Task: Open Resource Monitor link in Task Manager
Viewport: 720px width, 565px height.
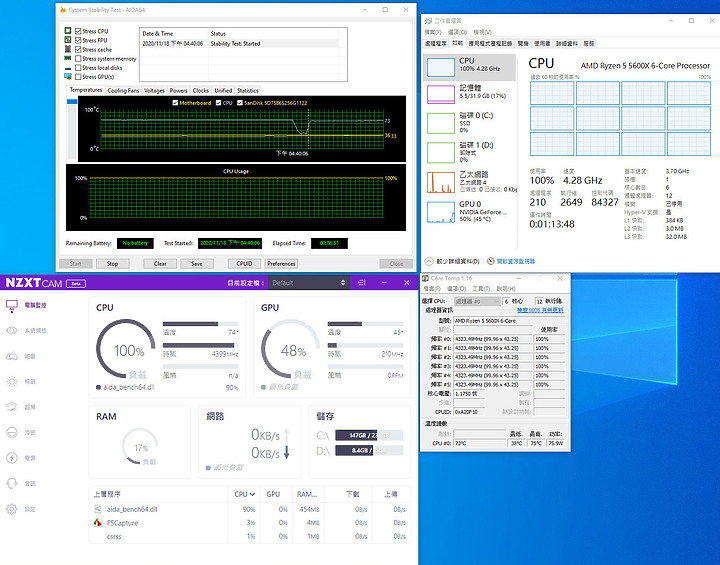Action: coord(516,261)
